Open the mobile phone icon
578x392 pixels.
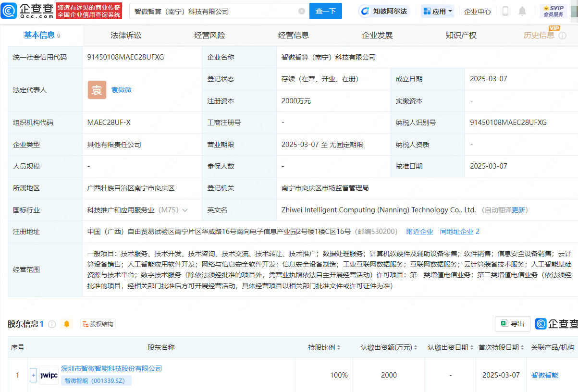pyautogui.click(x=505, y=11)
